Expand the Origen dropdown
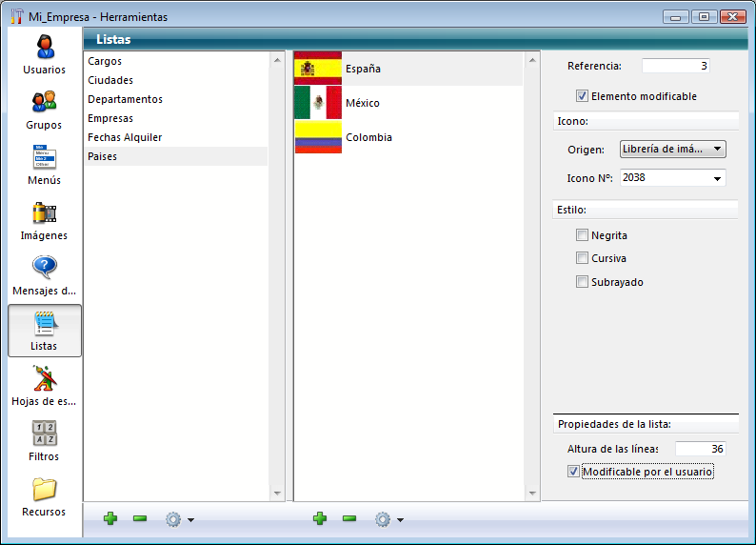 672,149
